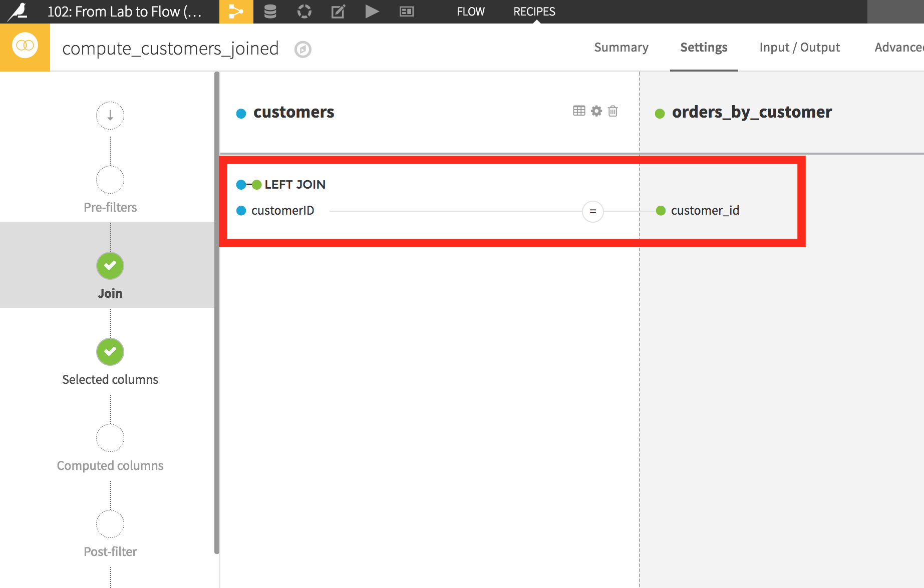
Task: Open the Notebooks pencil icon
Action: (338, 12)
